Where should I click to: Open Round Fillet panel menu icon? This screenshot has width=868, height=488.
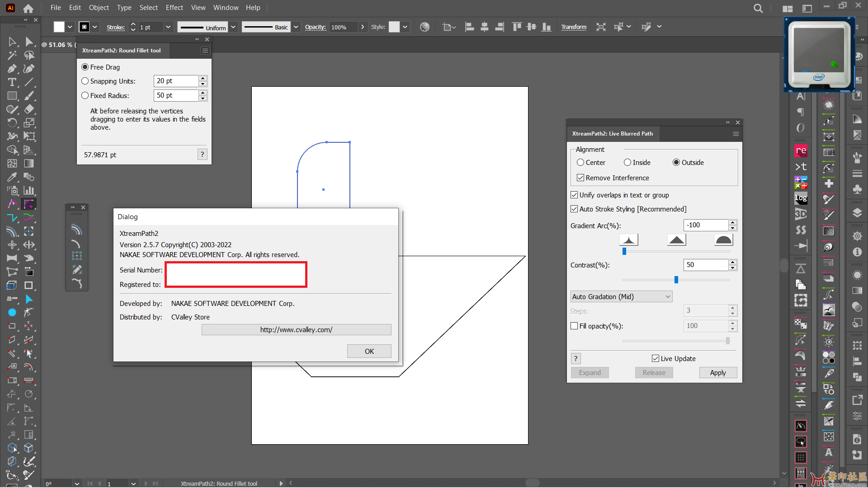tap(205, 51)
